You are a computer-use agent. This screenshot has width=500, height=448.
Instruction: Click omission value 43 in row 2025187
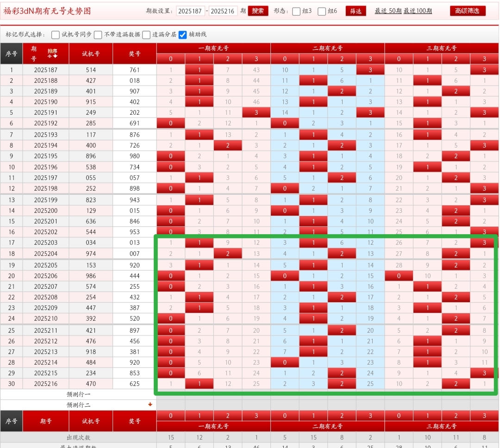(x=256, y=70)
